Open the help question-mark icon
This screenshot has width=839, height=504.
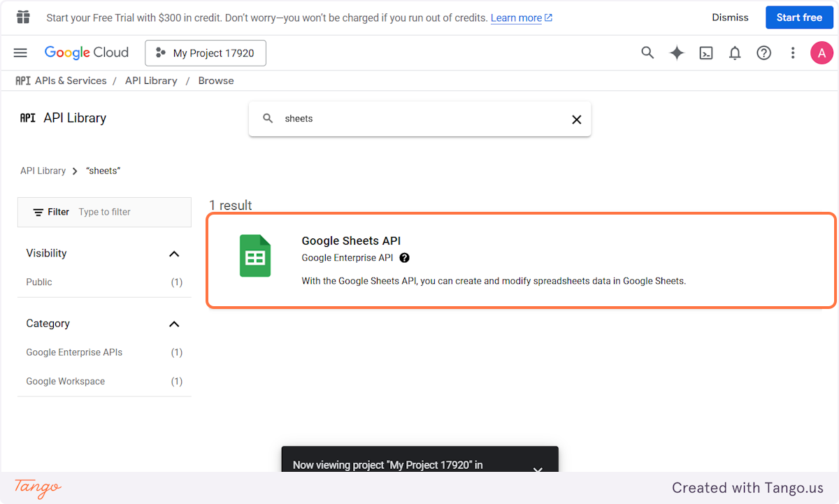click(x=763, y=52)
